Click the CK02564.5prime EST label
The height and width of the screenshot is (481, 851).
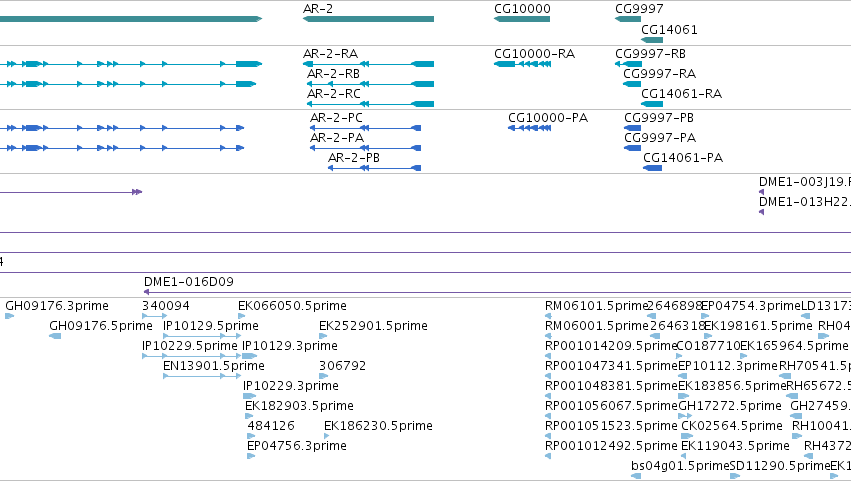(x=732, y=426)
